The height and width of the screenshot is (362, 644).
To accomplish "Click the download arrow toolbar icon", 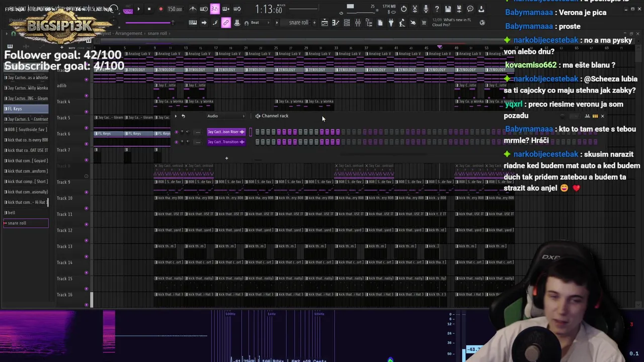I will (x=481, y=9).
